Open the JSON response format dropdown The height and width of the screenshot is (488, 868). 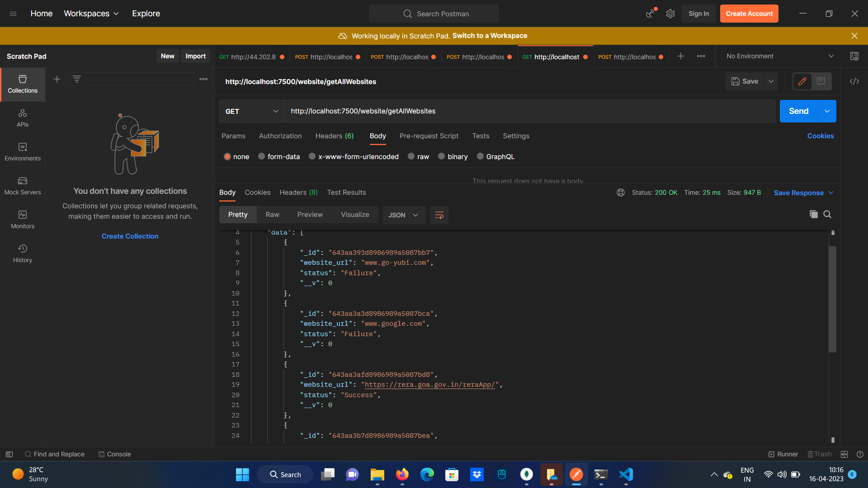(x=404, y=215)
